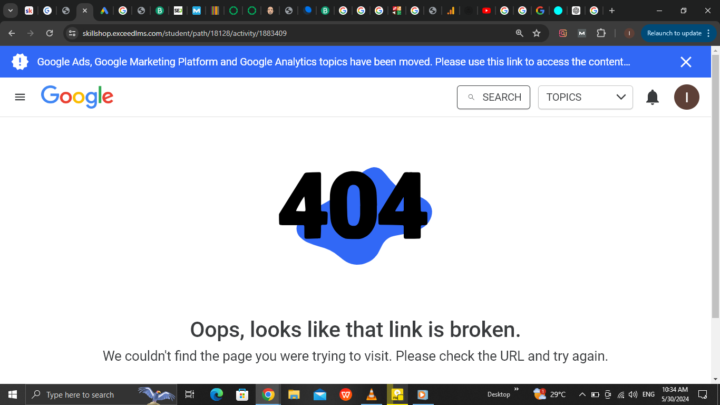This screenshot has height=405, width=720.
Task: Switch to the orange bar chart Analytics tab
Action: [450, 11]
